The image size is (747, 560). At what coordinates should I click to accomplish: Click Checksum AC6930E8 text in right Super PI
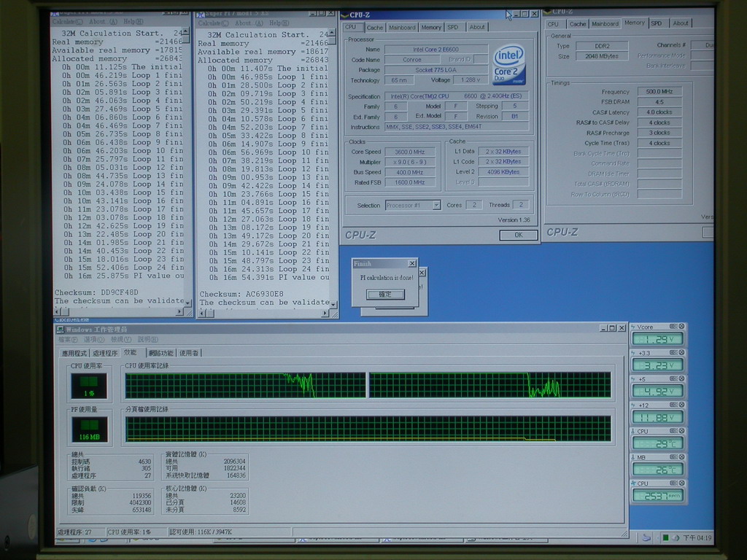coord(241,294)
